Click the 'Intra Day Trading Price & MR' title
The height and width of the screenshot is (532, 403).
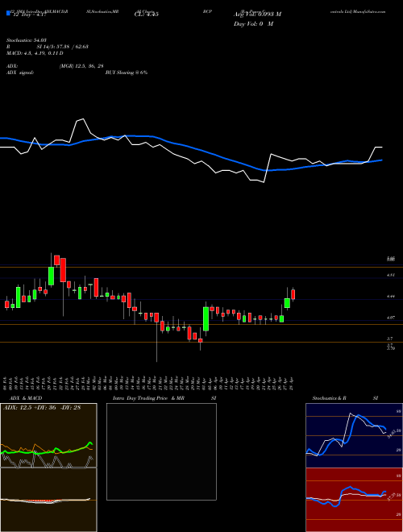pos(148,398)
